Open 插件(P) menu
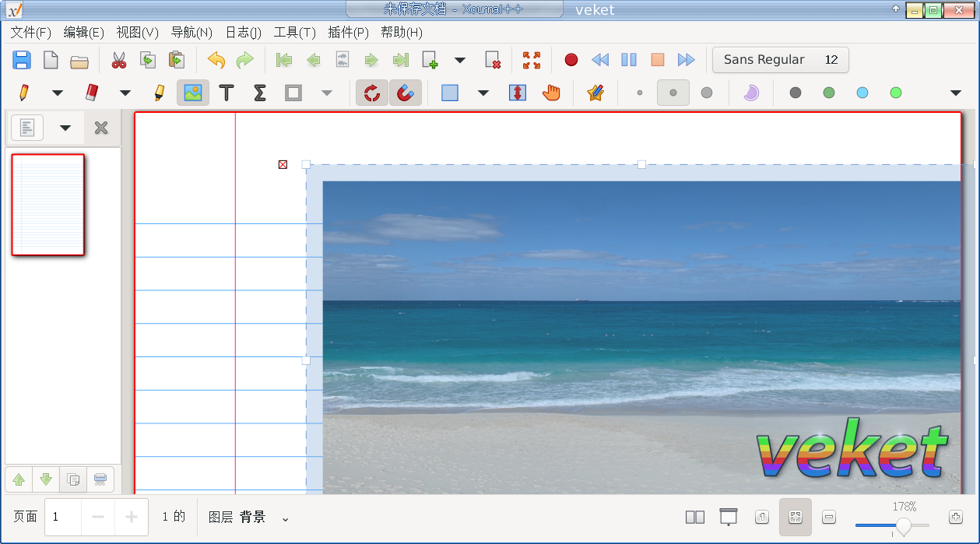This screenshot has height=544, width=980. tap(348, 32)
